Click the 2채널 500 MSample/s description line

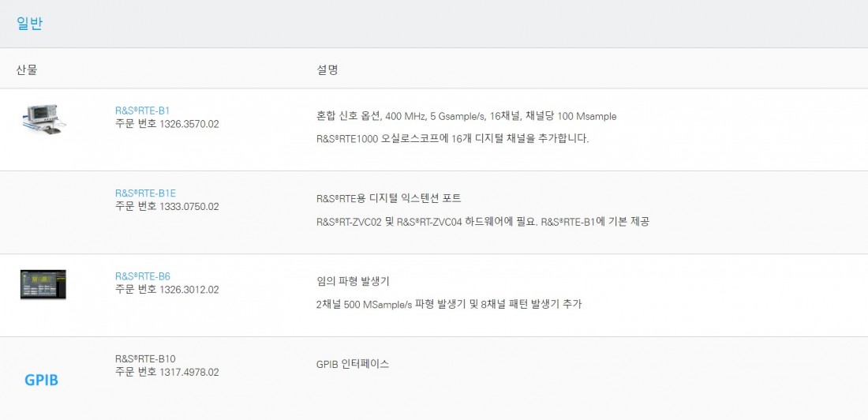449,304
